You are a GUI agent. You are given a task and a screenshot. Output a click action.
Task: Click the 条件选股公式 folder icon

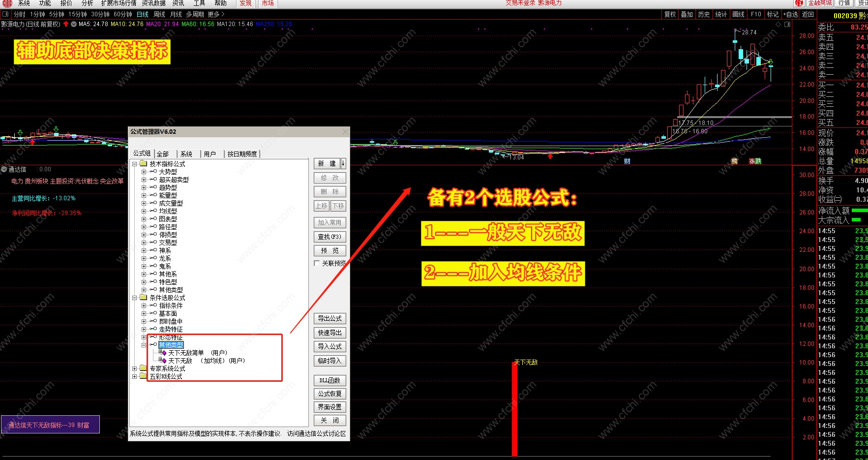tap(144, 298)
